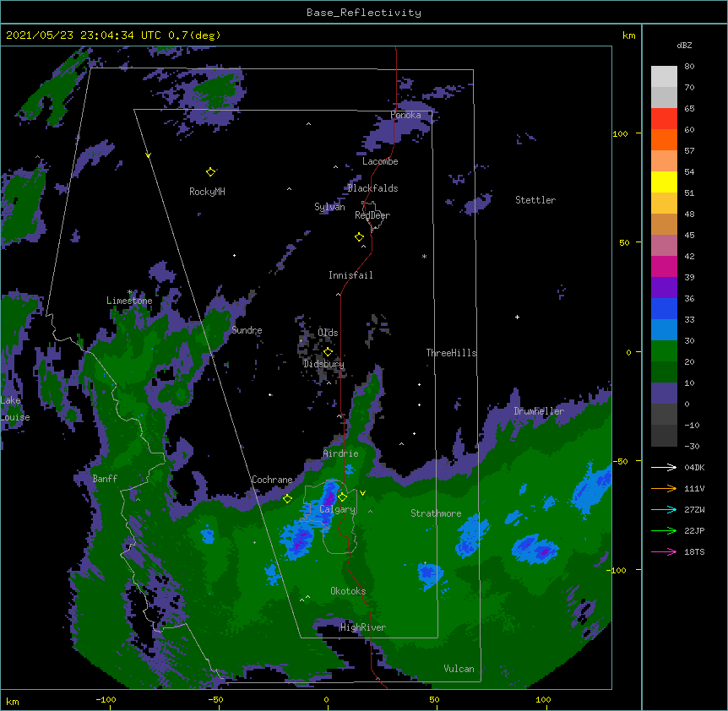Image resolution: width=728 pixels, height=711 pixels.
Task: Click the Limestone label
Action: (129, 301)
